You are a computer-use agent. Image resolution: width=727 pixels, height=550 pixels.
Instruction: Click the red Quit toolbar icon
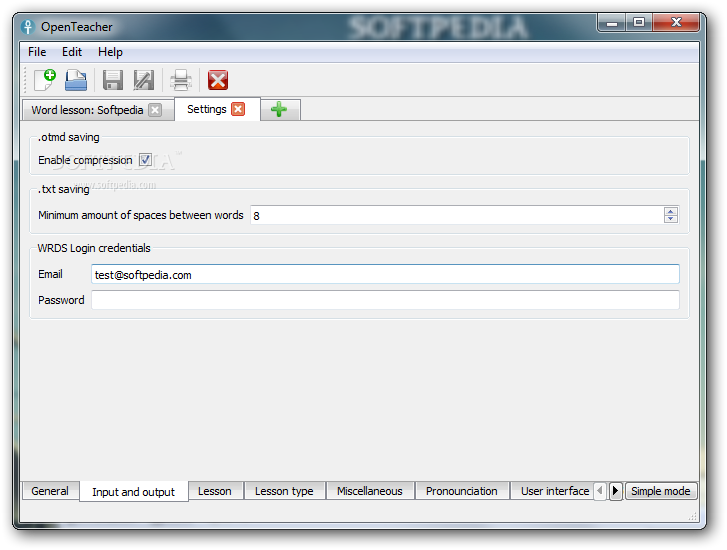pyautogui.click(x=217, y=80)
